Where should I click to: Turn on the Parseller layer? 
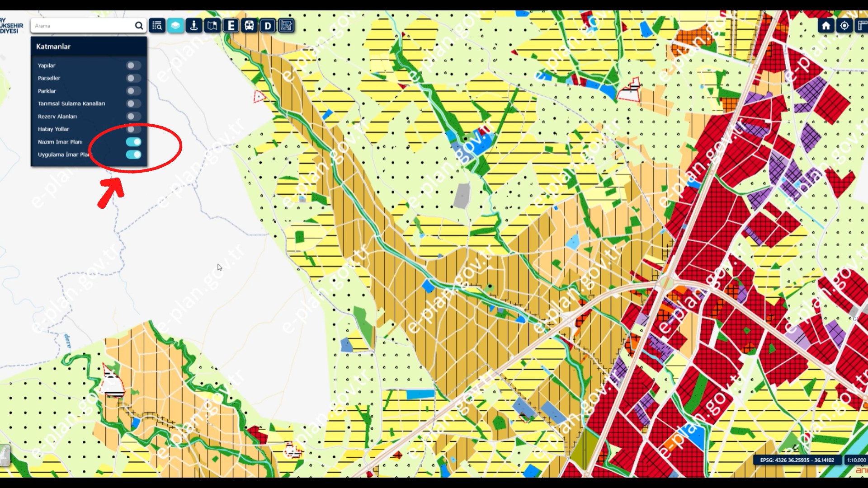133,78
